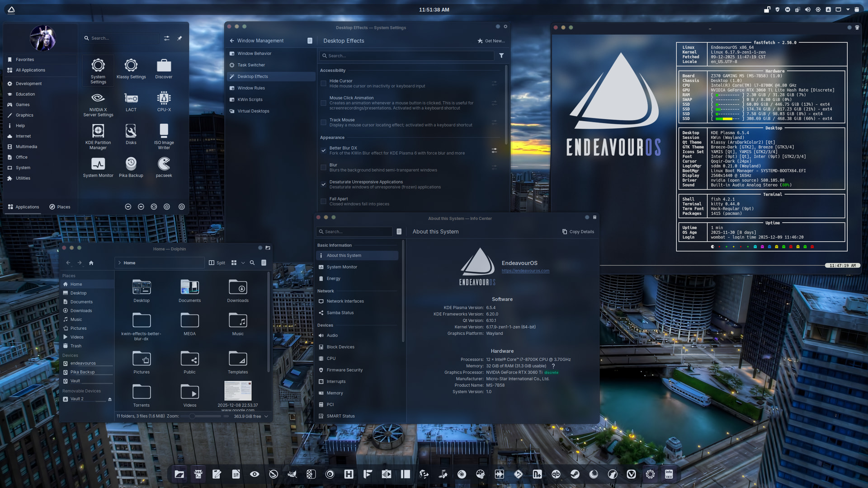Enable the Blur effect checkbox
The width and height of the screenshot is (868, 488).
pos(323,168)
